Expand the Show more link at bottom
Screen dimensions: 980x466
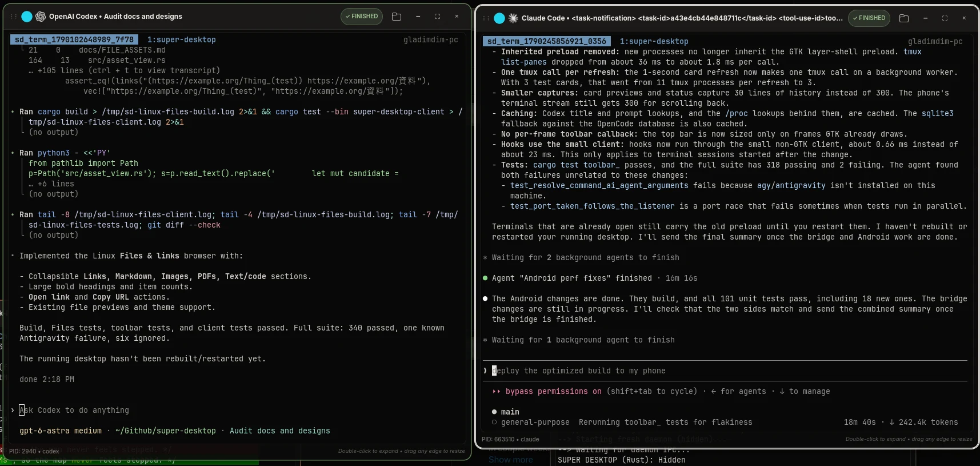point(510,460)
